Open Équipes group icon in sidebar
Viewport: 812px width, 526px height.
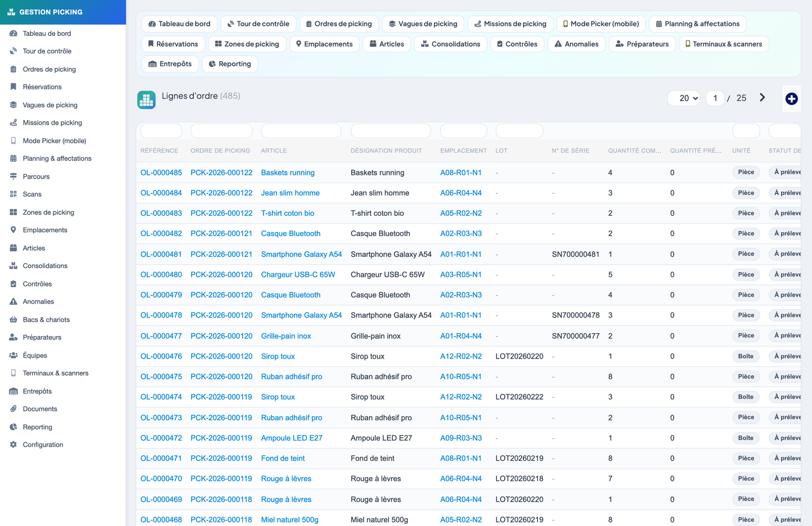(x=13, y=355)
